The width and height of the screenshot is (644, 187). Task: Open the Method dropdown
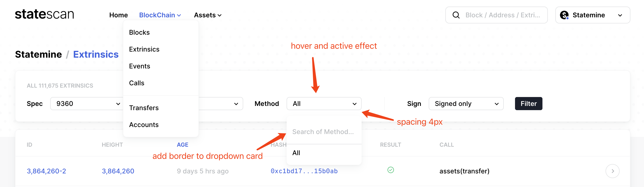coord(324,103)
